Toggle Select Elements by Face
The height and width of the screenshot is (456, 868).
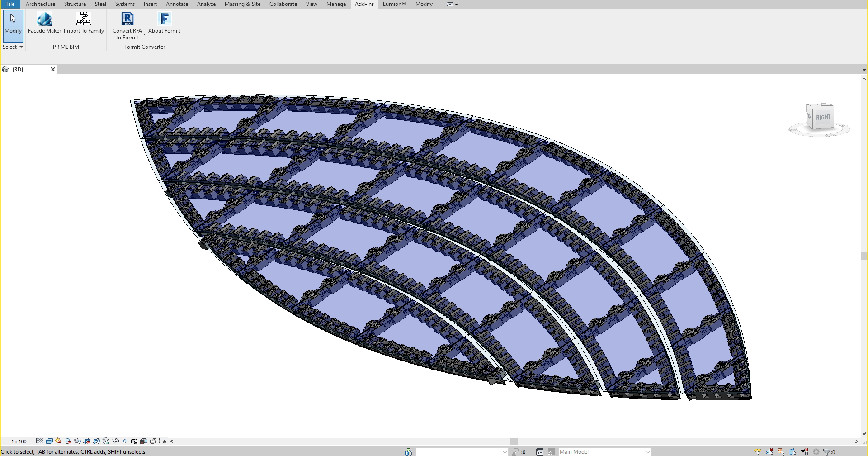[x=793, y=451]
